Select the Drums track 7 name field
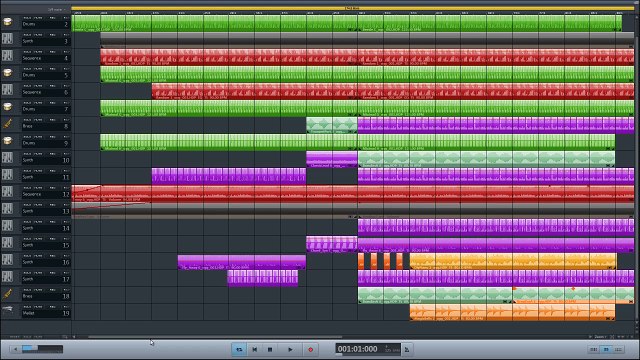 point(46,109)
